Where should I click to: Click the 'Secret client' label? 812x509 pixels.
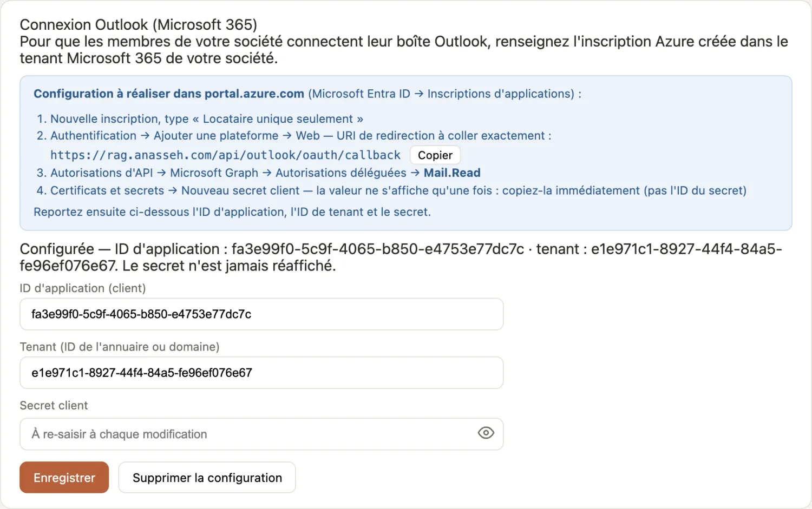pos(54,405)
